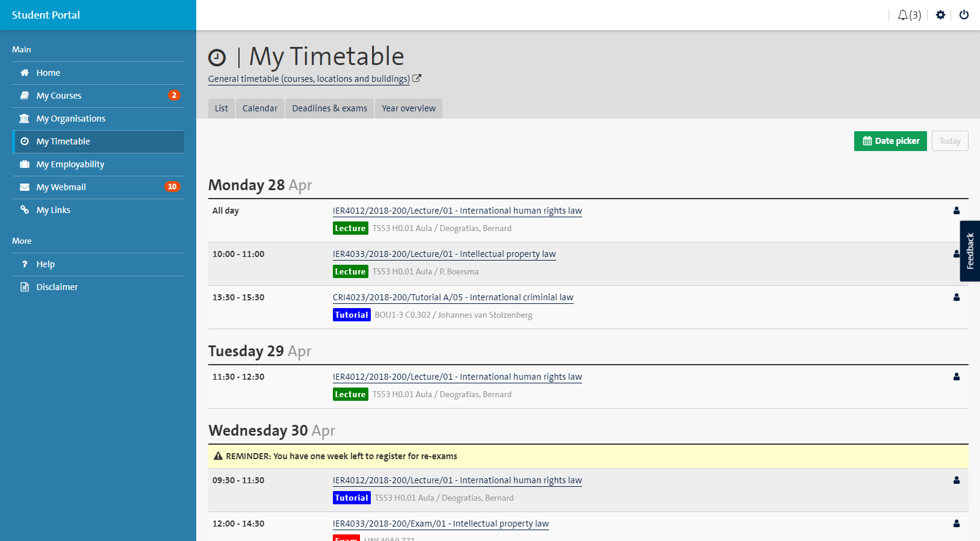Switch to the List tab

[x=222, y=108]
